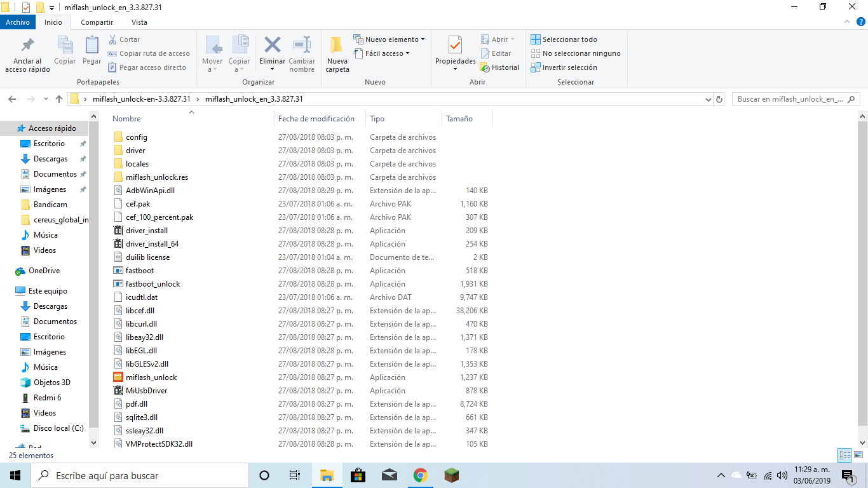Viewport: 868px width, 488px height.
Task: Select OneDrive in navigation pane
Action: pos(44,271)
